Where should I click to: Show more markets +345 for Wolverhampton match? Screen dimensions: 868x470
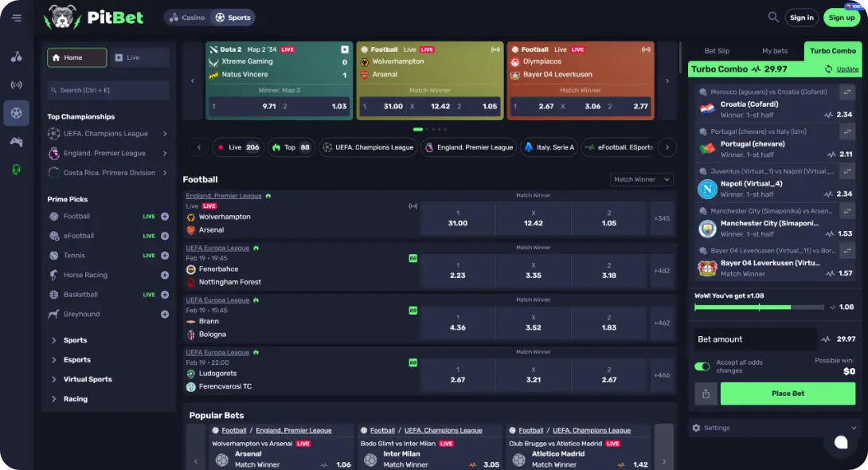[662, 218]
